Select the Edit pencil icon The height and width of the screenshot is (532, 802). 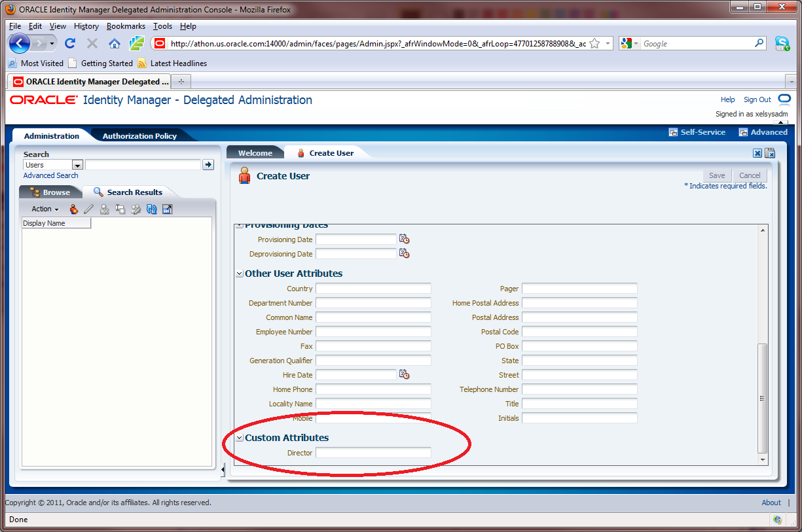tap(88, 209)
